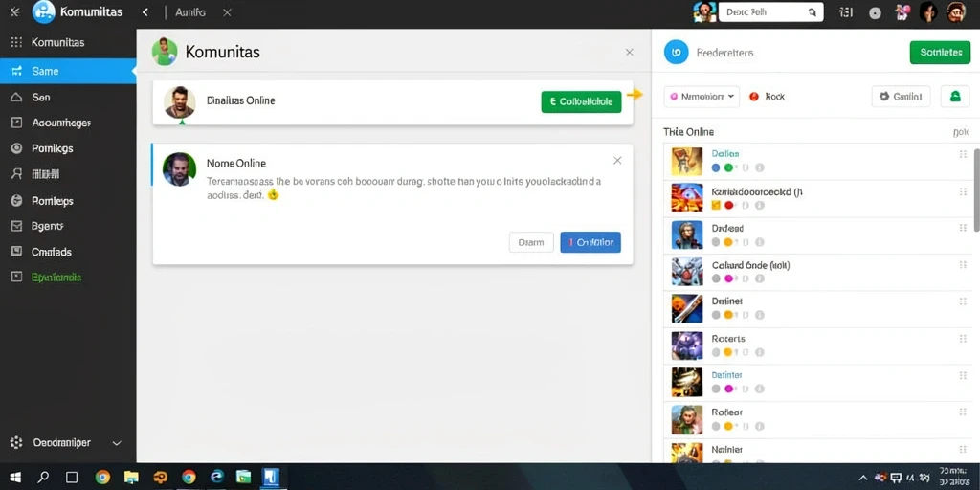Open the blue circular icon beside Reederetters
Image resolution: width=980 pixels, height=490 pixels.
(677, 53)
